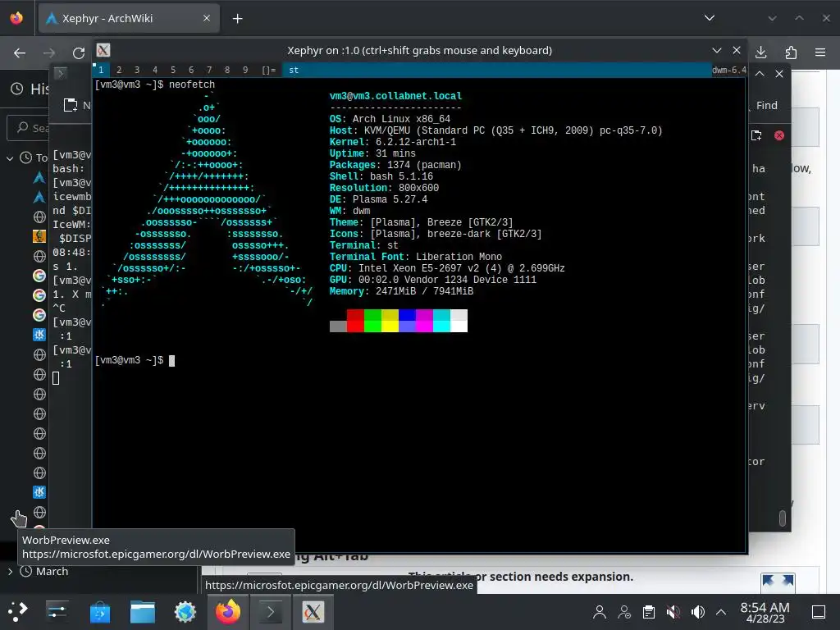Launch Discover software center from taskbar

click(x=99, y=612)
